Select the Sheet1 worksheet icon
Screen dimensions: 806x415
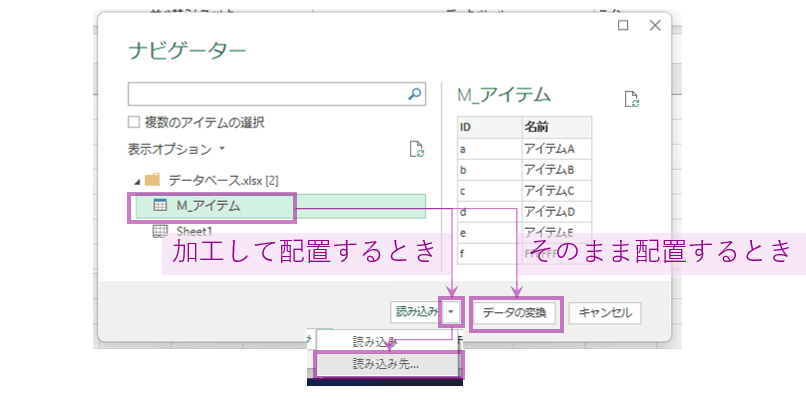160,231
